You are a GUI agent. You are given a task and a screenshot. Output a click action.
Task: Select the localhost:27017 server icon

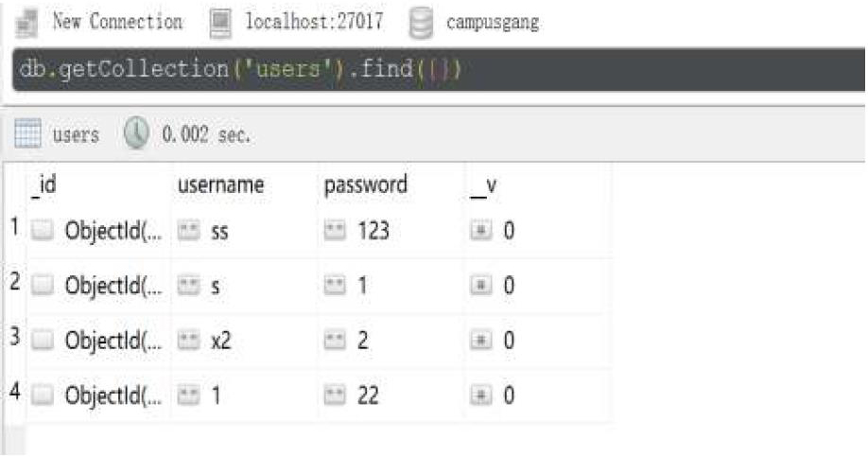[x=220, y=24]
